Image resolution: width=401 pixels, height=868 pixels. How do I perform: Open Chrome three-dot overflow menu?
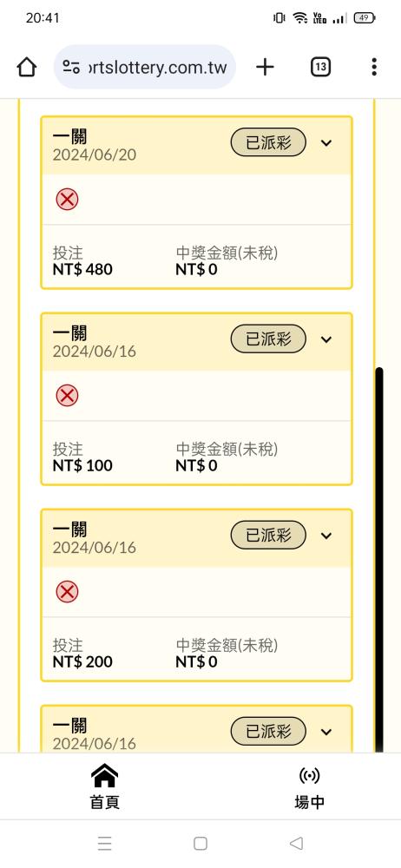click(x=374, y=67)
